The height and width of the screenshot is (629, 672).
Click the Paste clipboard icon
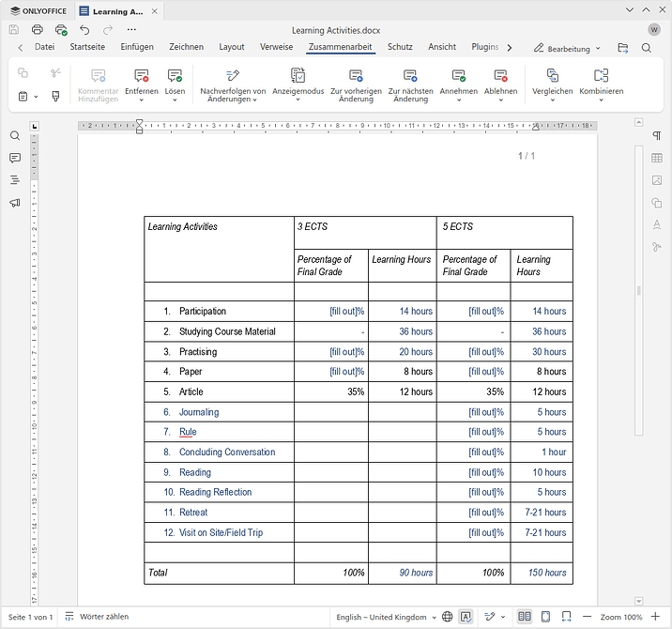[x=23, y=97]
